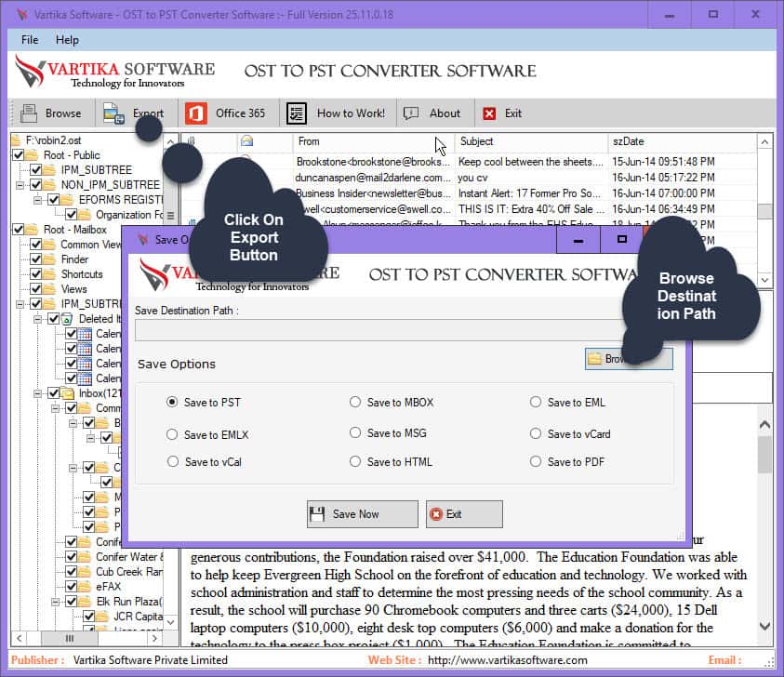Click the folder icon beside eFAX
Image resolution: width=784 pixels, height=677 pixels.
(x=85, y=586)
